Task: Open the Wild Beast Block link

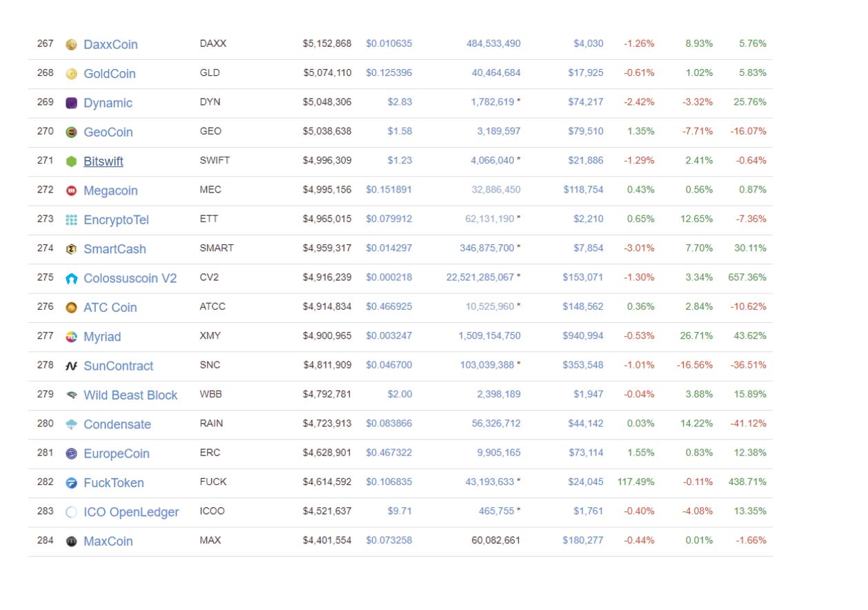Action: pos(130,395)
